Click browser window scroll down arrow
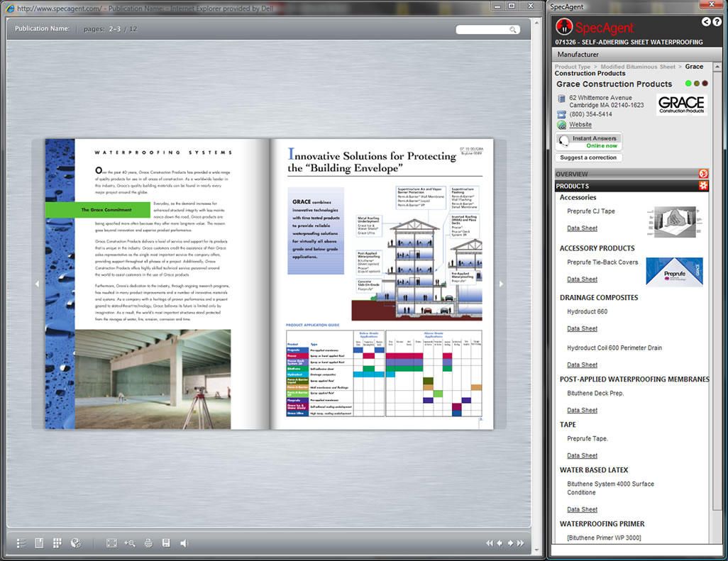728x561 pixels. click(536, 550)
